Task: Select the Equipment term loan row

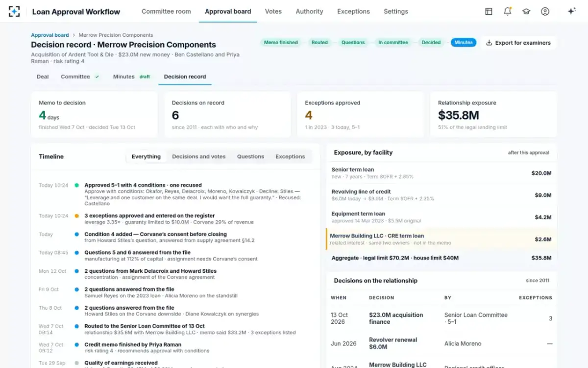Action: pyautogui.click(x=441, y=217)
